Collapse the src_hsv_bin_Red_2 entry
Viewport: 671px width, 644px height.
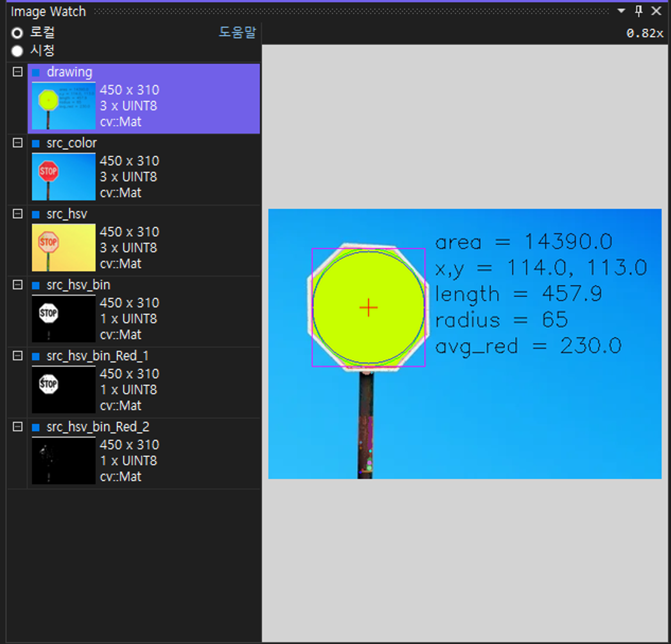click(x=17, y=427)
